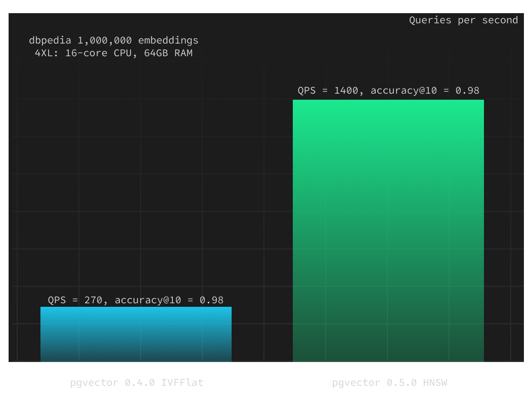Click the "pgvector 0.5.0 HNSW" axis label
The height and width of the screenshot is (403, 532).
click(x=389, y=383)
